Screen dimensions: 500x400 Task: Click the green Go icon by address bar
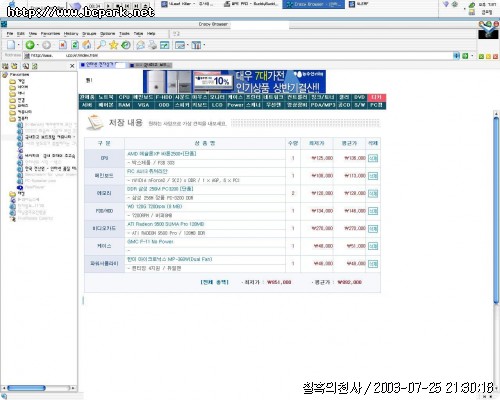(x=465, y=56)
